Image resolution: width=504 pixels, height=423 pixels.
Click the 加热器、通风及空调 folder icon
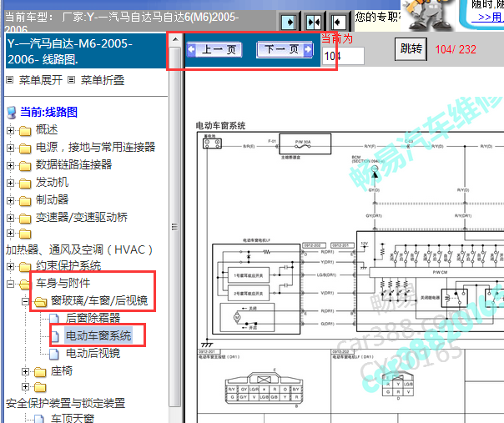(25, 234)
